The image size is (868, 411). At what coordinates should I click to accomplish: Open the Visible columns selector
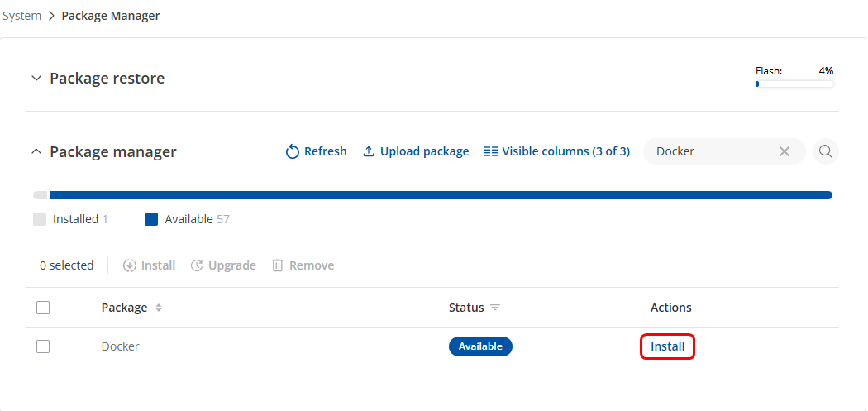pyautogui.click(x=556, y=151)
